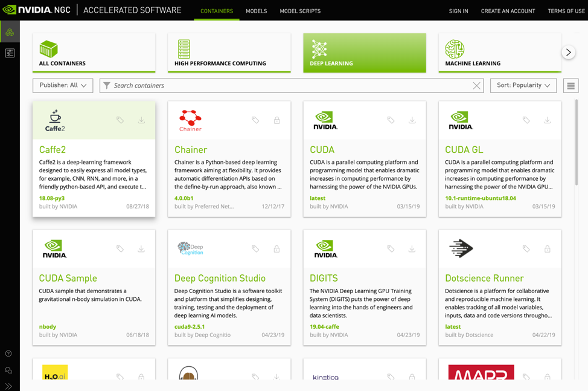Click the Dotscience arrow logo thumbnail
The width and height of the screenshot is (588, 391).
point(461,248)
